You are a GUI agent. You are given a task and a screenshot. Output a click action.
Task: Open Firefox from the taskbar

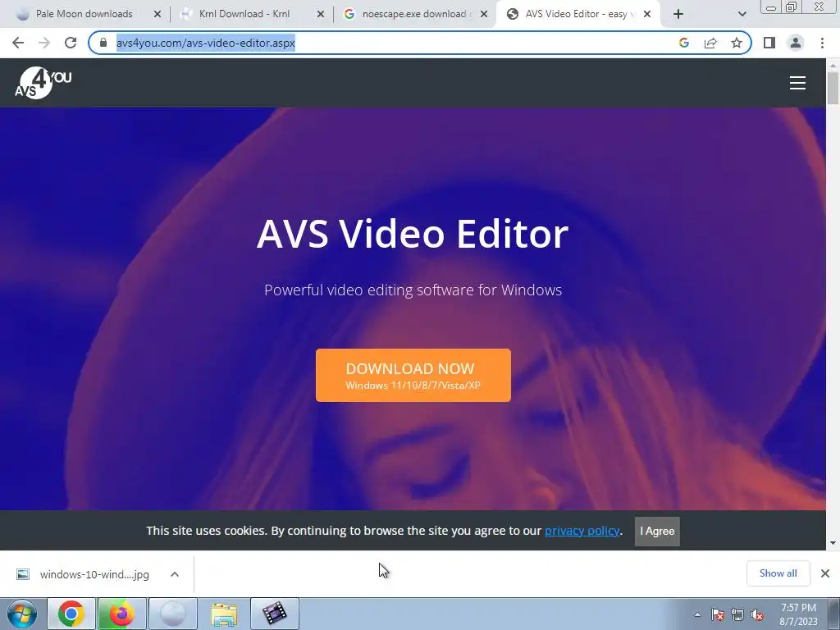(x=121, y=614)
